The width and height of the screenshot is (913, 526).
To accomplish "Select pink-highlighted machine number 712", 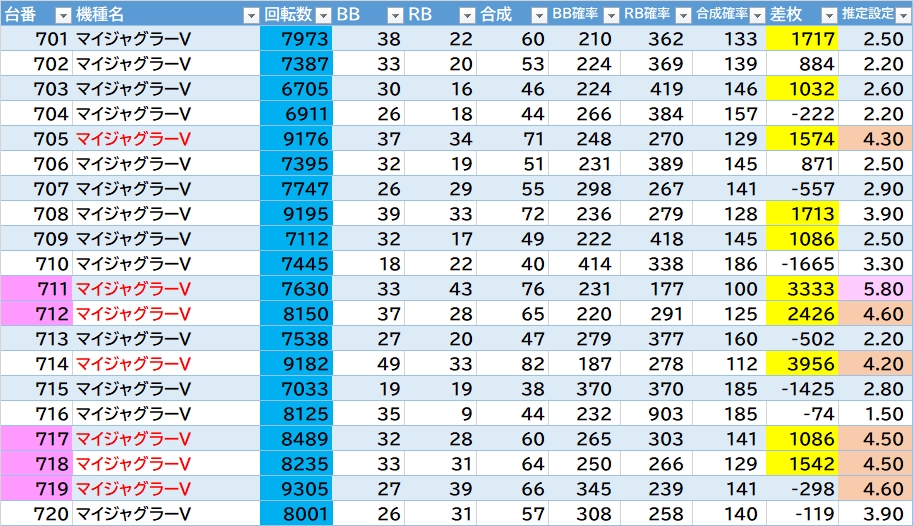I will point(36,313).
